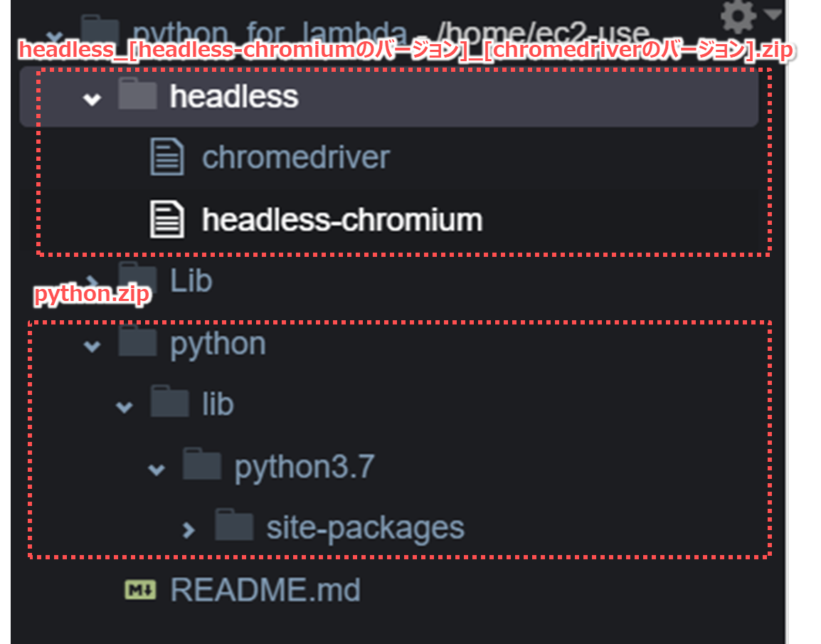
Task: Select the README.md file
Action: [x=265, y=589]
